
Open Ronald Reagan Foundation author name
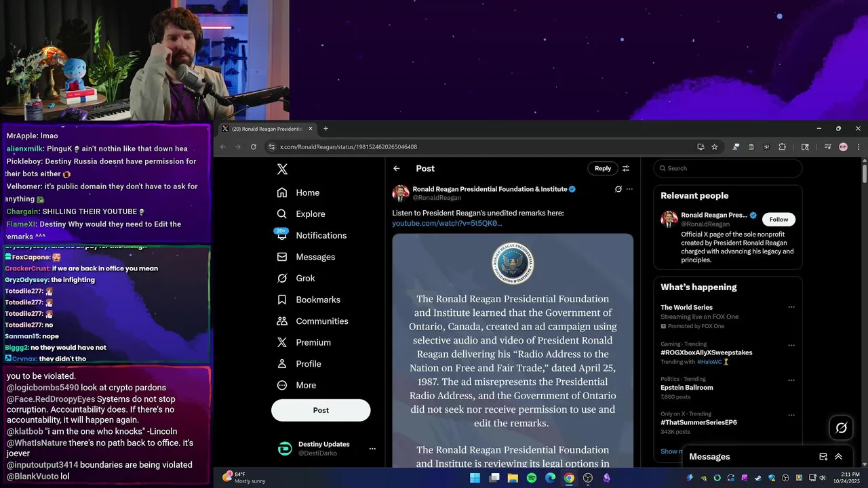490,189
